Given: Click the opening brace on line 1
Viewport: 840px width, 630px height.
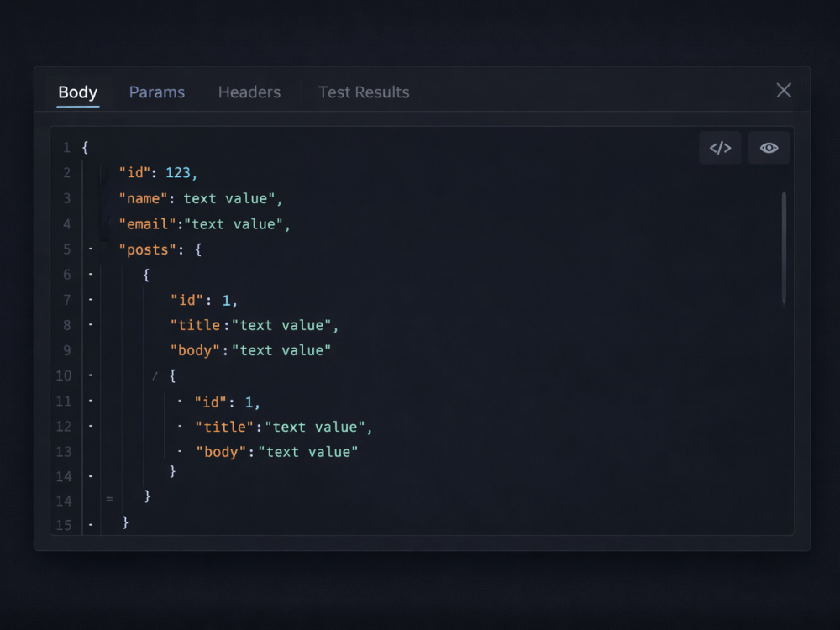Looking at the screenshot, I should (x=85, y=147).
